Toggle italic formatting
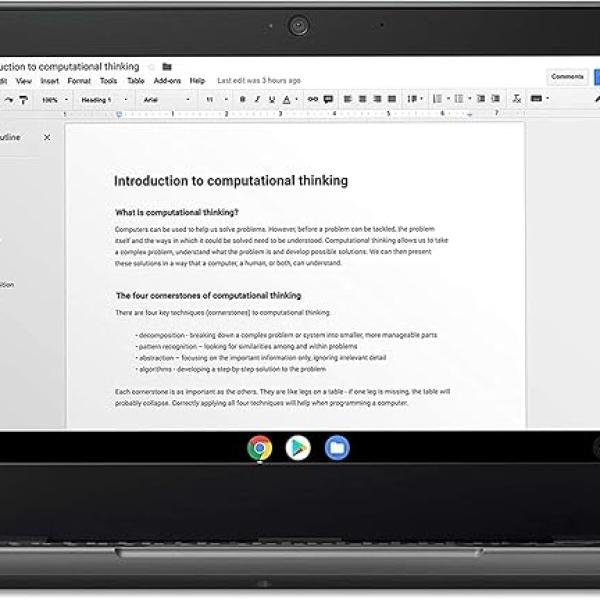600x600 pixels. pyautogui.click(x=257, y=99)
